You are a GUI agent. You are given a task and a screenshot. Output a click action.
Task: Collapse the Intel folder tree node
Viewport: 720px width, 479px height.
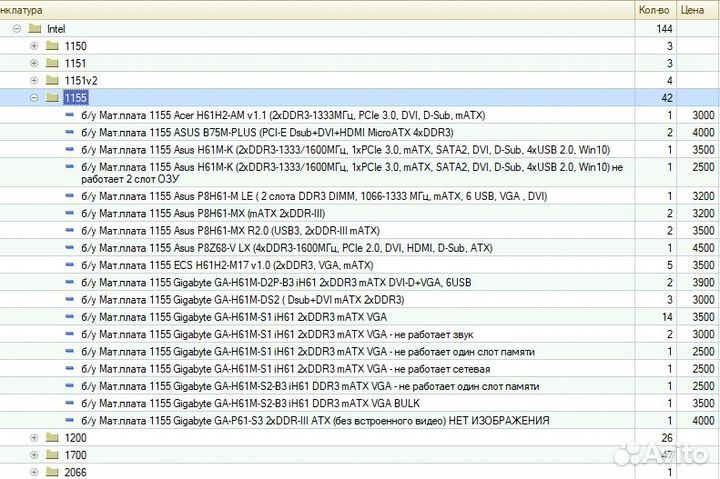(17, 29)
